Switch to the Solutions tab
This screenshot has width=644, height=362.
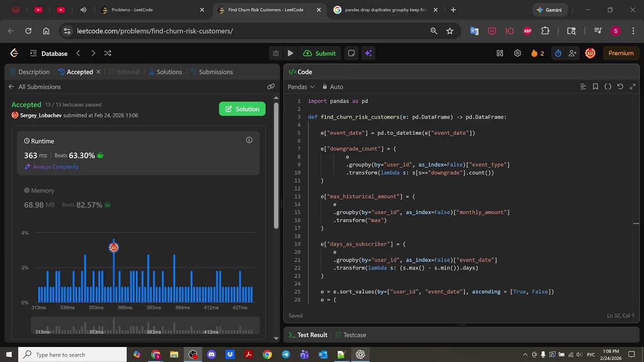(166, 72)
